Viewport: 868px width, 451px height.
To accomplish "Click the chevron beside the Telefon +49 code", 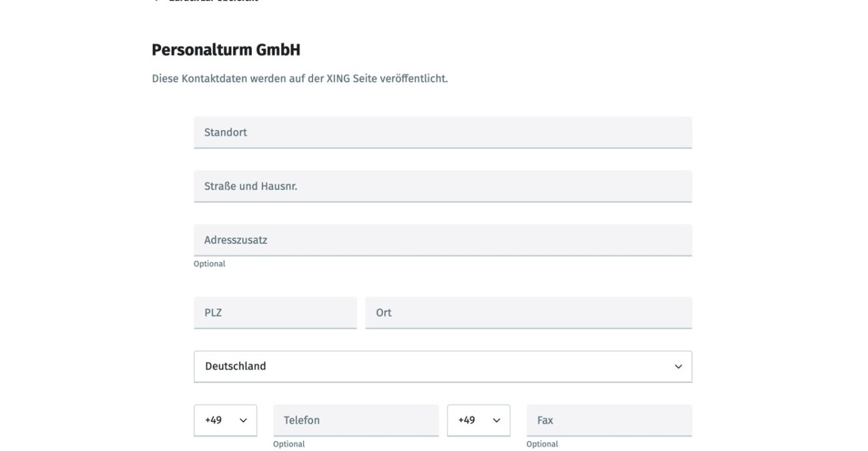I will (243, 421).
